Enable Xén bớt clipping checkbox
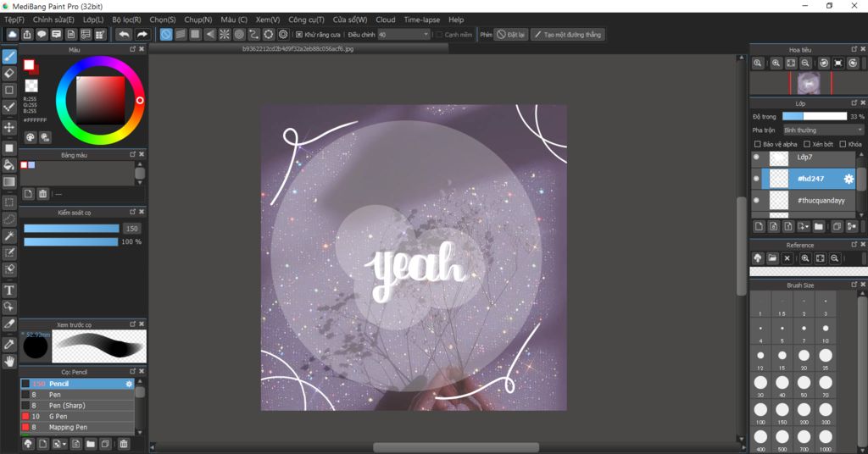 (807, 144)
